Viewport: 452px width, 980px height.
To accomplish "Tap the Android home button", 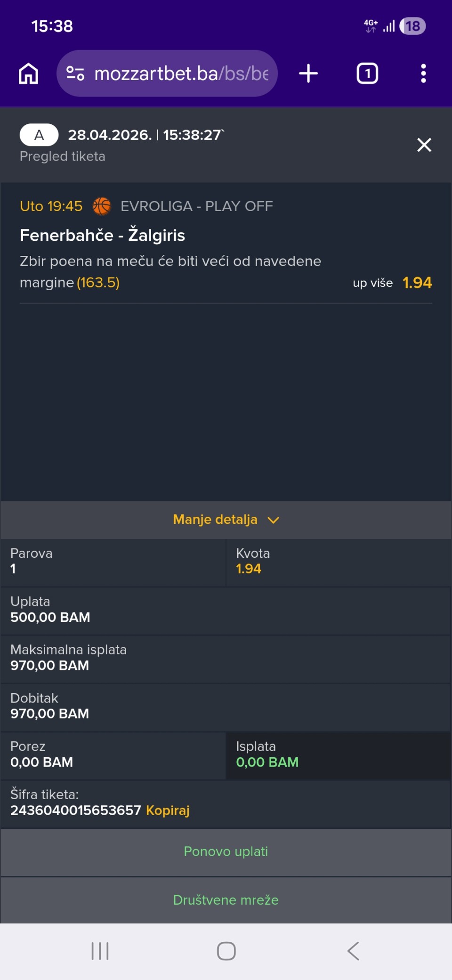I will pos(226,951).
